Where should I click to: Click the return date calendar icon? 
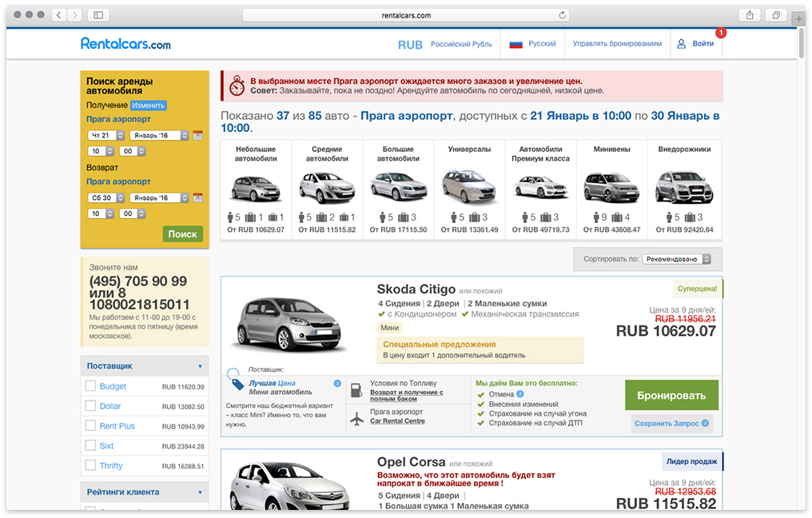197,197
